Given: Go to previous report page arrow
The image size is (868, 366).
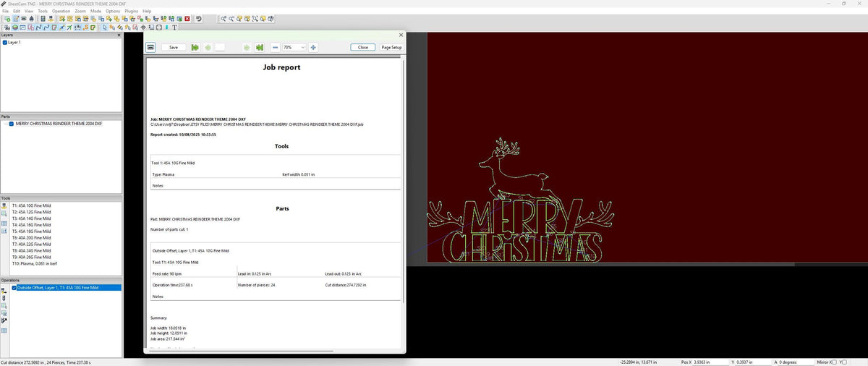Looking at the screenshot, I should [208, 47].
